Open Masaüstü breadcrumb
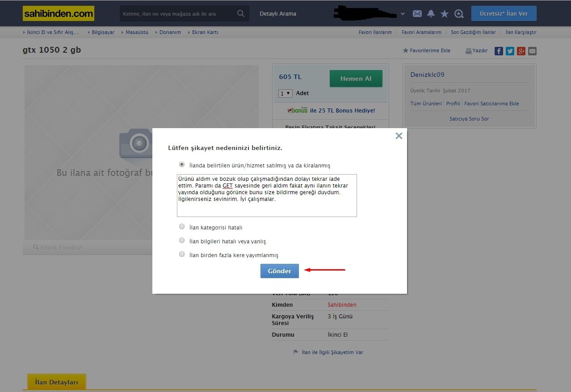Screen dimensions: 571x392 137,32
